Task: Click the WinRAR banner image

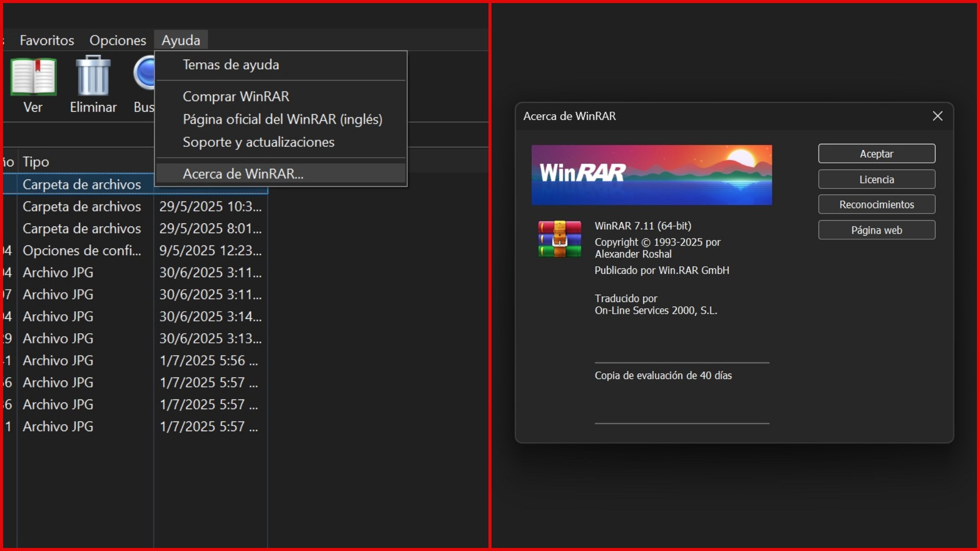Action: 652,175
